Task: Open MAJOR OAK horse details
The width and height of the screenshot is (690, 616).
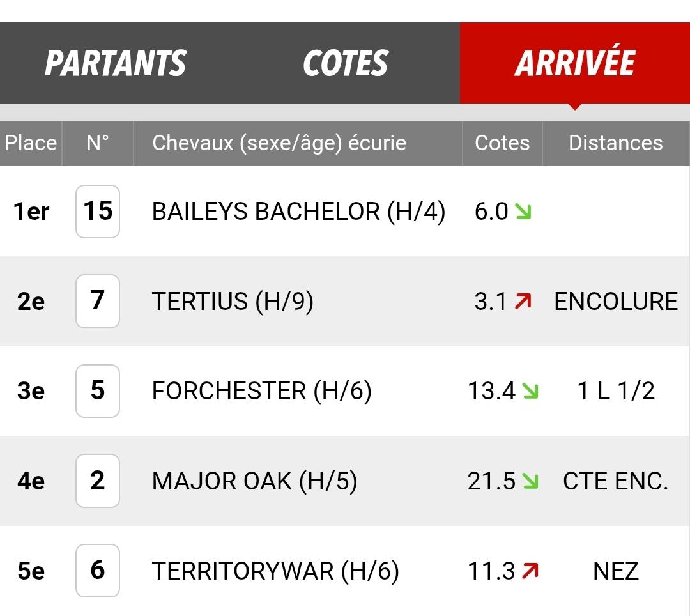Action: coord(254,481)
